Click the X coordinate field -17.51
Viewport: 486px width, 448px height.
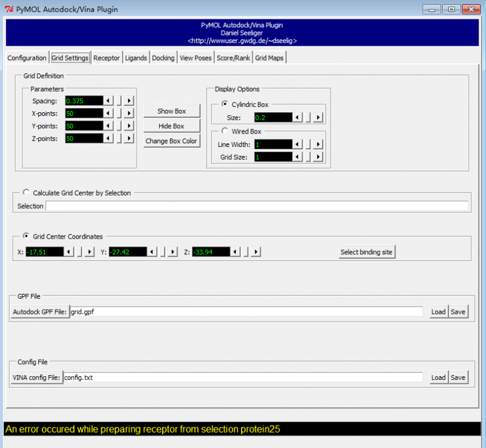point(44,252)
